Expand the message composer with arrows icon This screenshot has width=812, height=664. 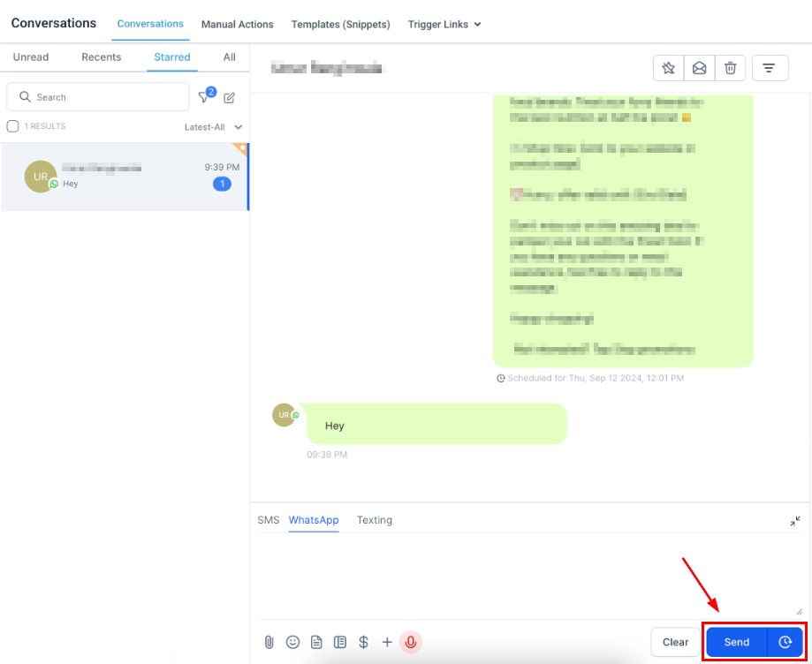[795, 521]
